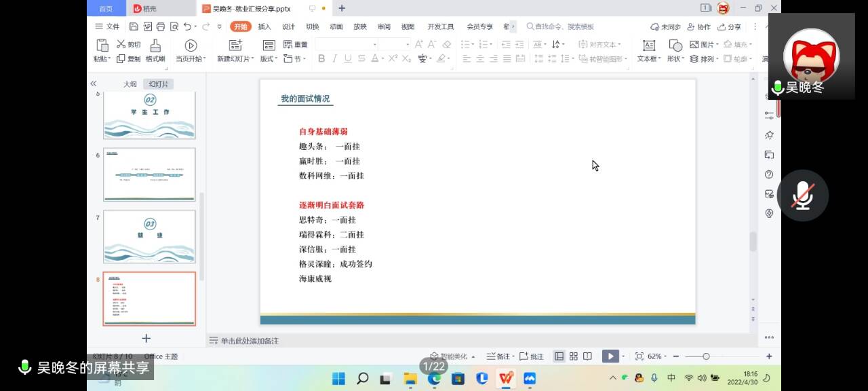Switch to slide sorter view icon

(x=574, y=356)
